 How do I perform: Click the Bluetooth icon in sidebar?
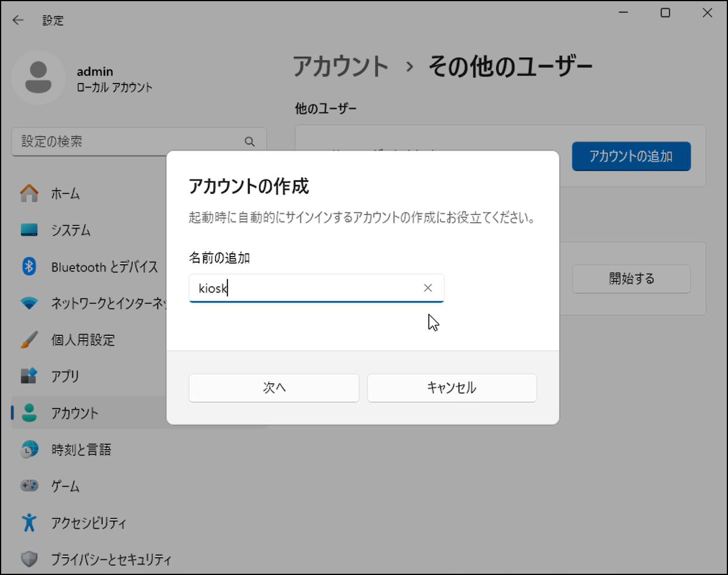[x=29, y=266]
